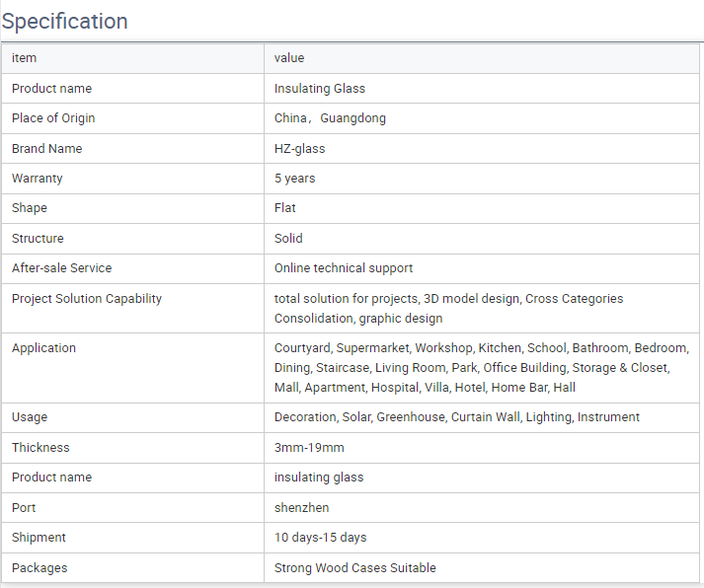This screenshot has height=588, width=704.
Task: Select the '10 days-15 days' shipment value
Action: coord(320,537)
